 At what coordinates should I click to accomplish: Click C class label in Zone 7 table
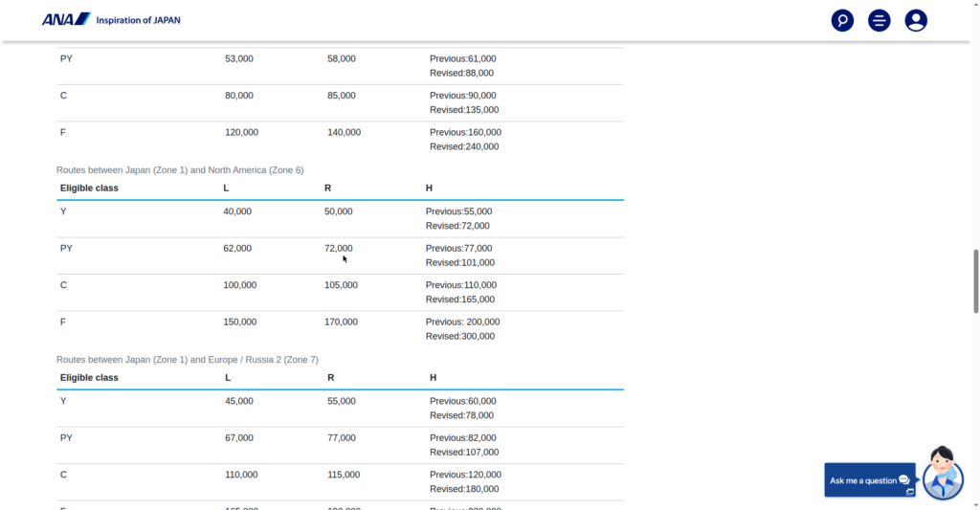coord(63,475)
